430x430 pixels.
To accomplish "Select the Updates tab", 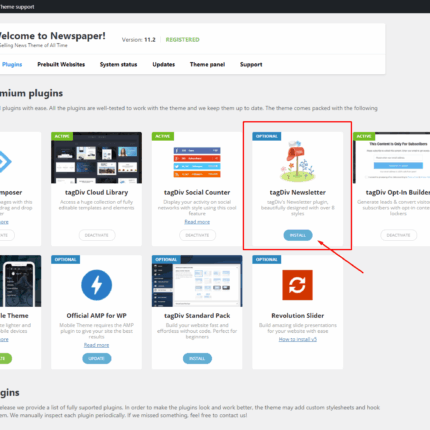I will click(164, 64).
